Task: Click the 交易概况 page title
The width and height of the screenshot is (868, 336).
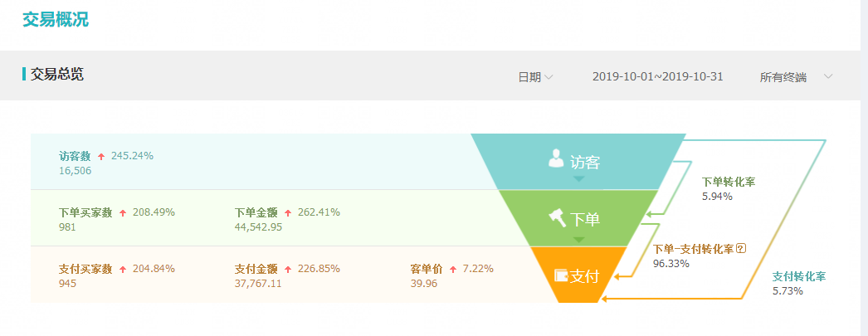Action: (56, 20)
